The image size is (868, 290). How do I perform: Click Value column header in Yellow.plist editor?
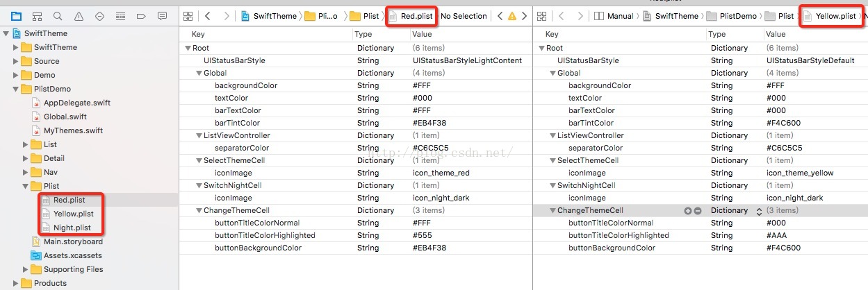(x=776, y=34)
